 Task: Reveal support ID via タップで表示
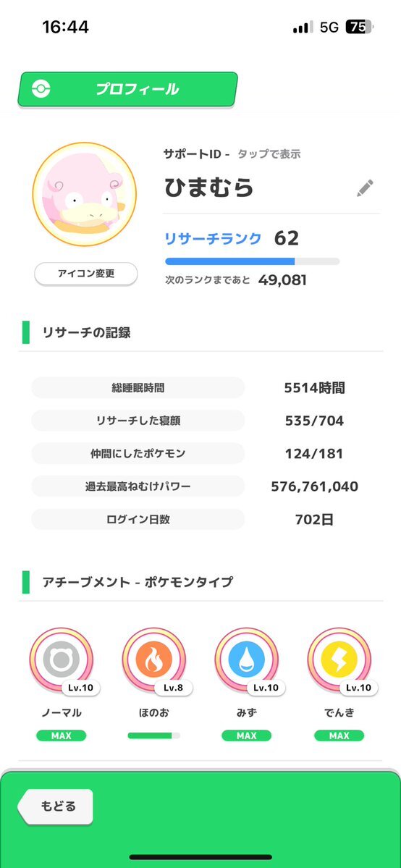pyautogui.click(x=269, y=154)
